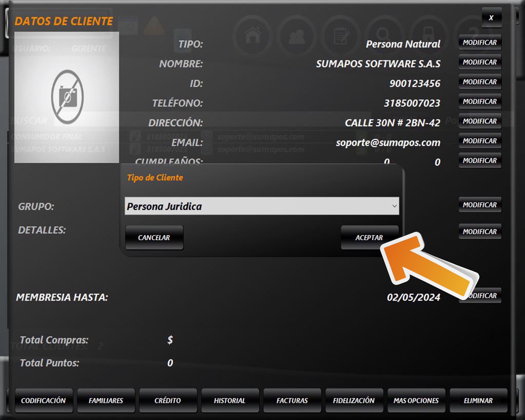Screen dimensions: 525x420
Task: Open the FAMILIARES section
Action: pos(106,401)
